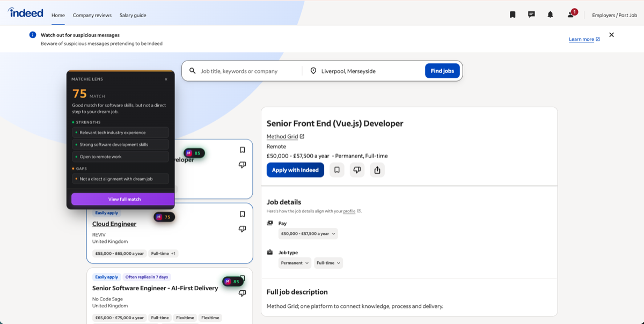Save job icon beside Apply with Indeed
The width and height of the screenshot is (644, 324).
pos(337,170)
